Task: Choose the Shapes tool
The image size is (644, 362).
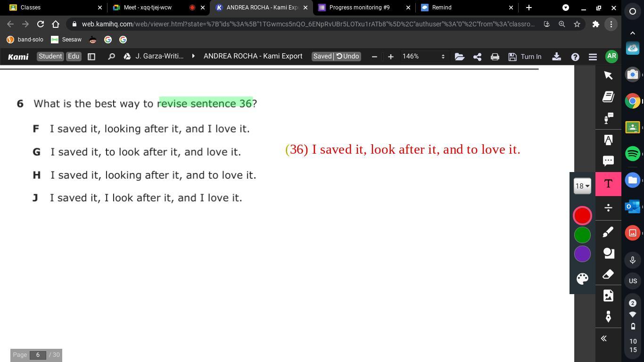Action: (x=608, y=253)
